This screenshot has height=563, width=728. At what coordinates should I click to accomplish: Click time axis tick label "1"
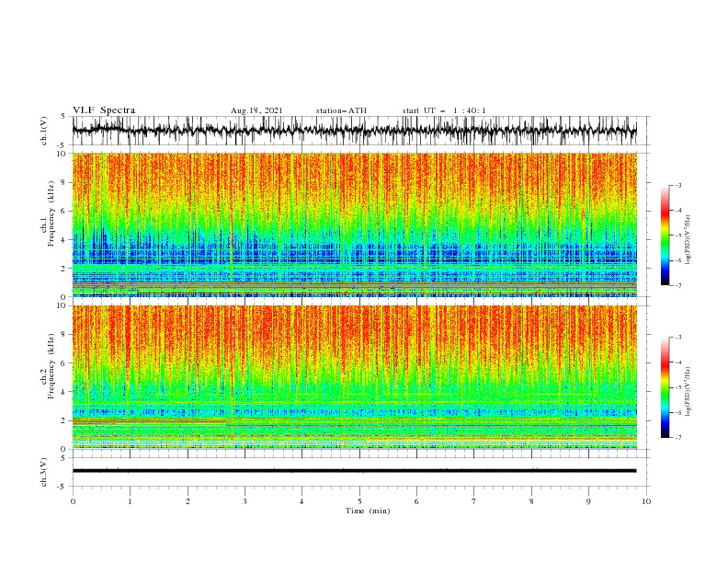click(x=130, y=501)
